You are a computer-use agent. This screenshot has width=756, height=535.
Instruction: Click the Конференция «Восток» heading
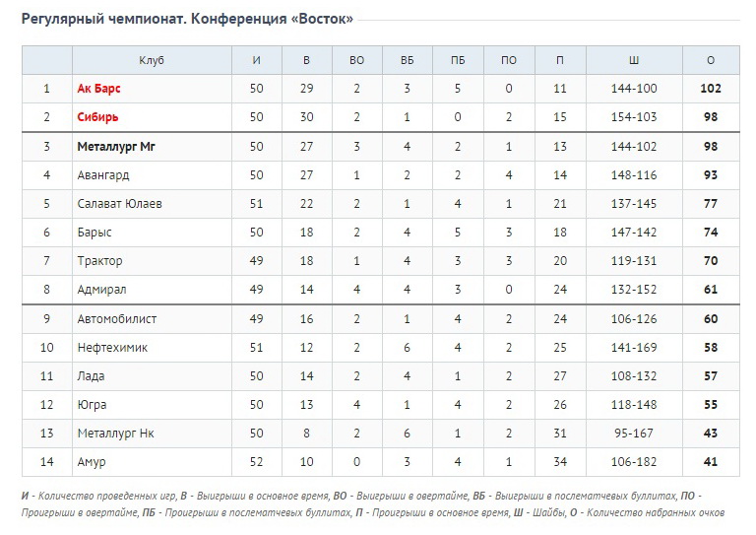click(272, 19)
